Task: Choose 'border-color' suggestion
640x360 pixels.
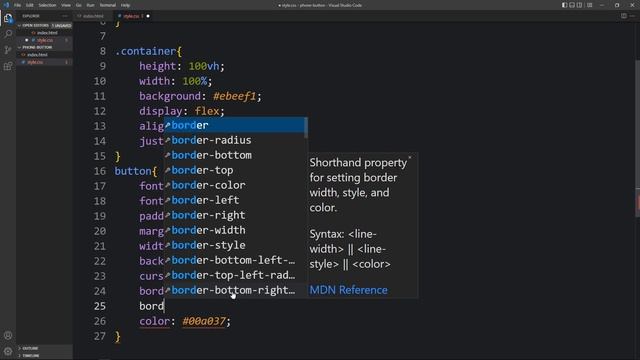Action: tap(234, 185)
